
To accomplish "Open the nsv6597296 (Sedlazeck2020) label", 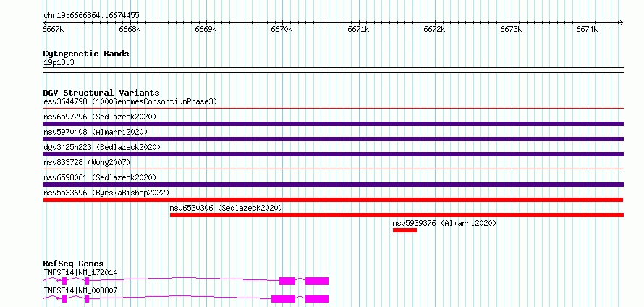I will tap(100, 117).
